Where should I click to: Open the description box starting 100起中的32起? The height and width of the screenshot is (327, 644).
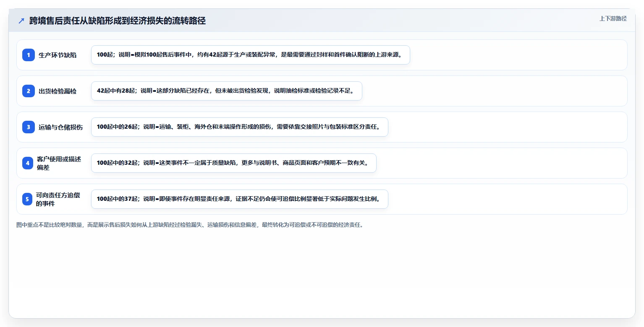(233, 163)
